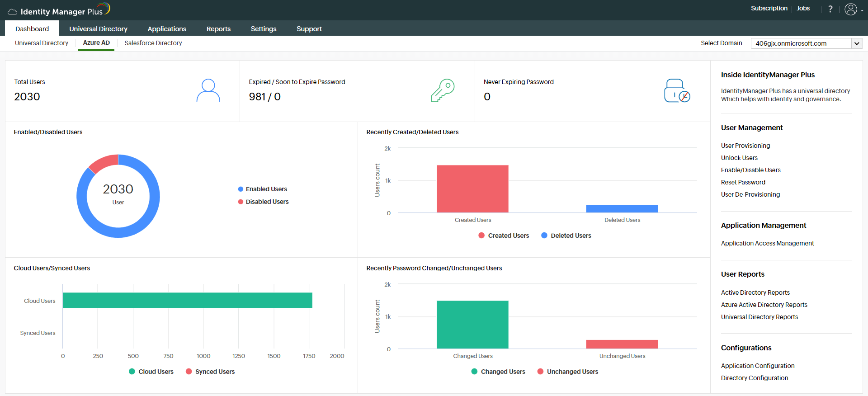Click the red Created Users bar
The image size is (868, 396).
472,189
